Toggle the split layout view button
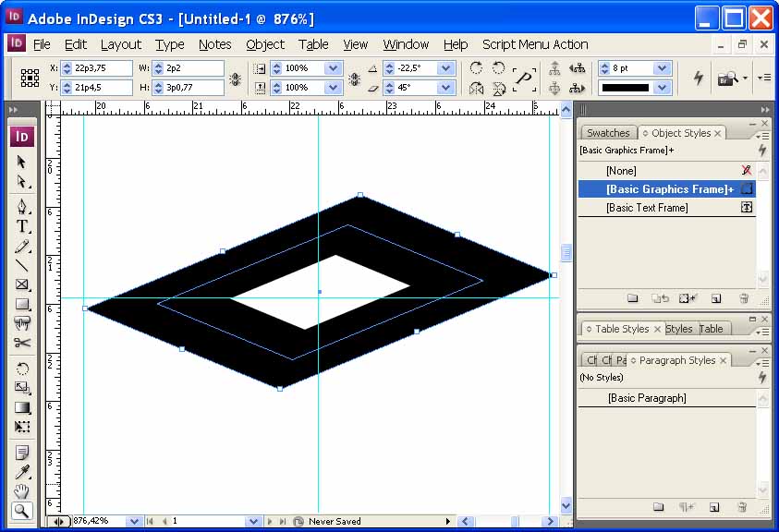This screenshot has width=779, height=532. (x=58, y=521)
